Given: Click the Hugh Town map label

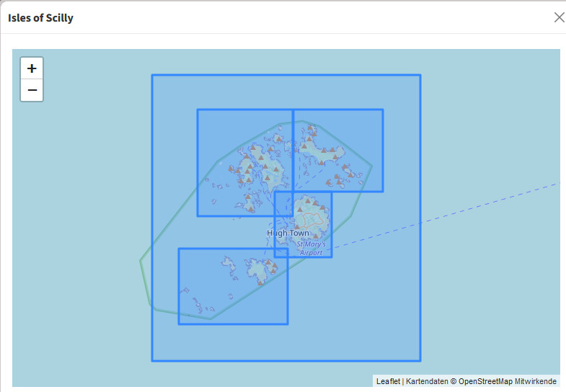Looking at the screenshot, I should 288,233.
